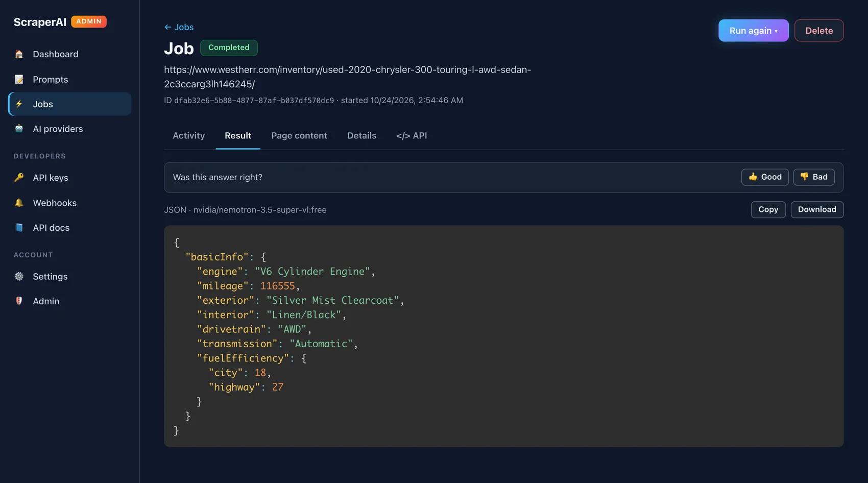Click the Webhooks bell icon
This screenshot has width=868, height=483.
(x=19, y=203)
